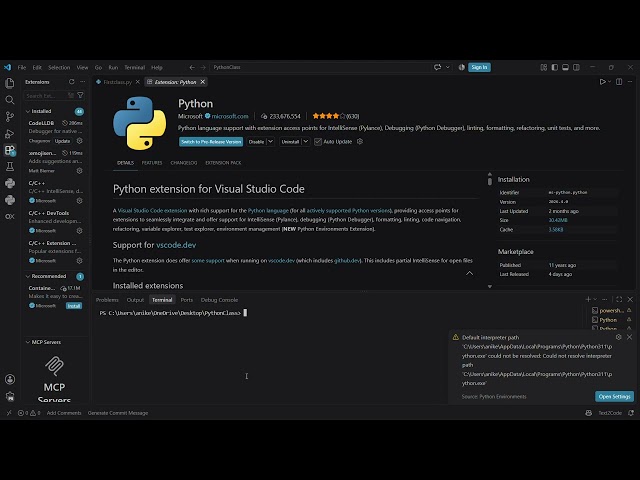640x480 pixels.
Task: Open the Accounts icon in activity bar
Action: tap(10, 379)
